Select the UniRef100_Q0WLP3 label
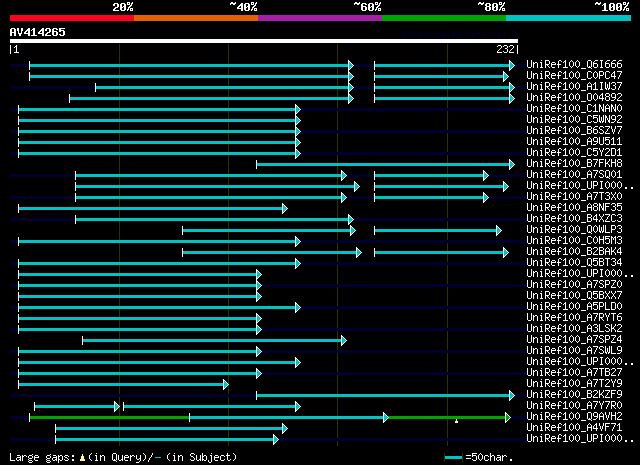The image size is (640, 465). coord(574,230)
